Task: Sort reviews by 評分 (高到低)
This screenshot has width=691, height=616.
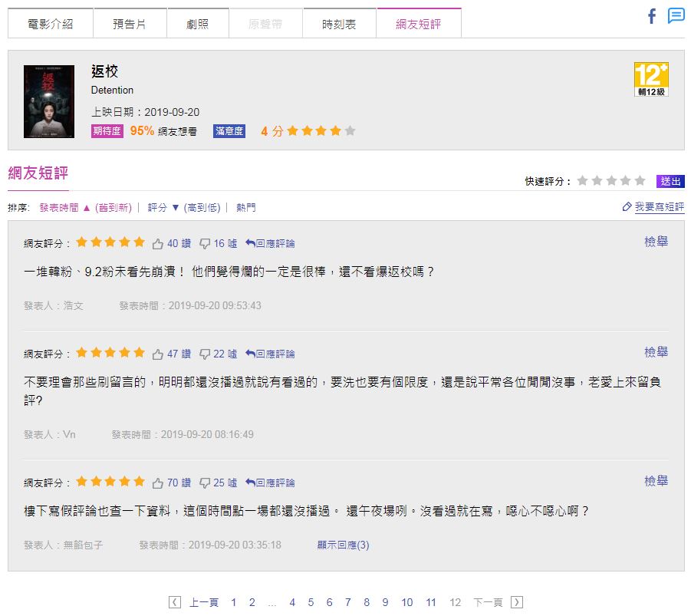Action: tap(184, 208)
